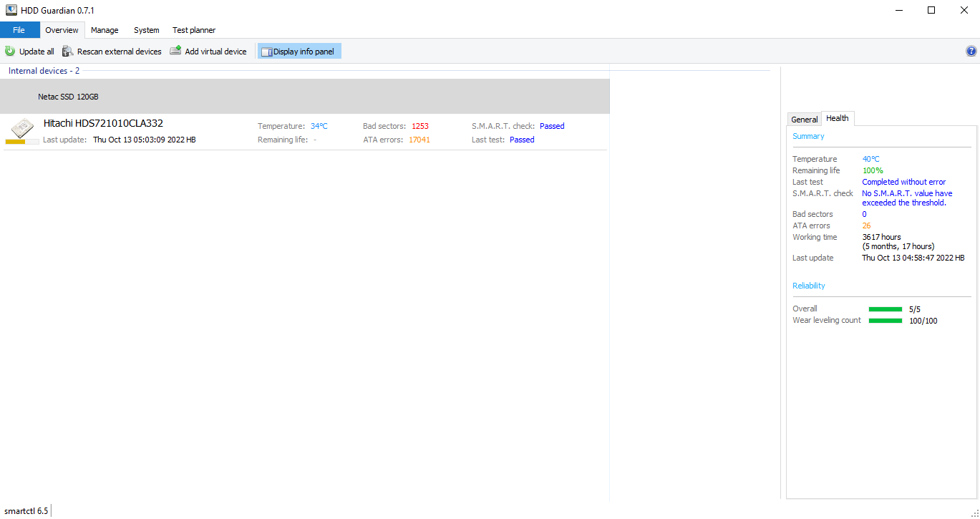Image resolution: width=980 pixels, height=519 pixels.
Task: Click the Summary section heading
Action: click(808, 136)
